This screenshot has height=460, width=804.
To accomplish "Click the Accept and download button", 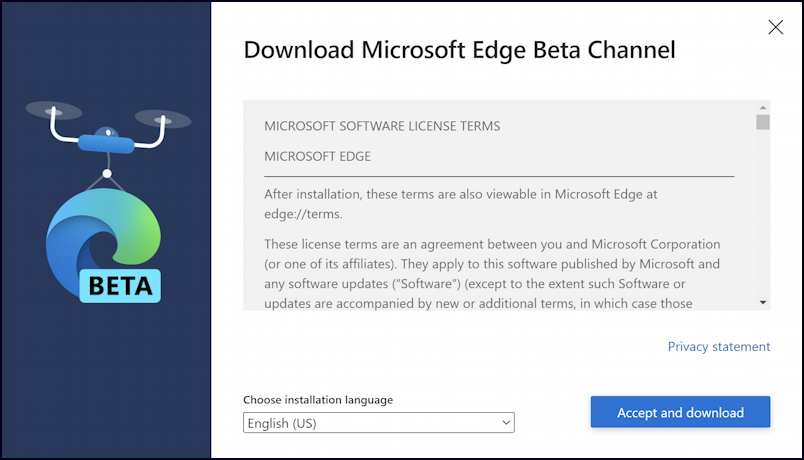I will pyautogui.click(x=680, y=412).
